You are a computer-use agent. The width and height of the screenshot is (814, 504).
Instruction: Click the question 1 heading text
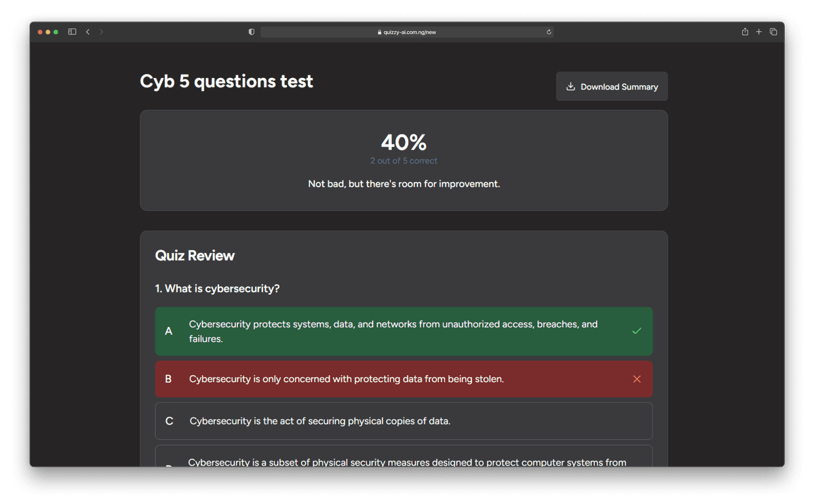click(x=218, y=288)
